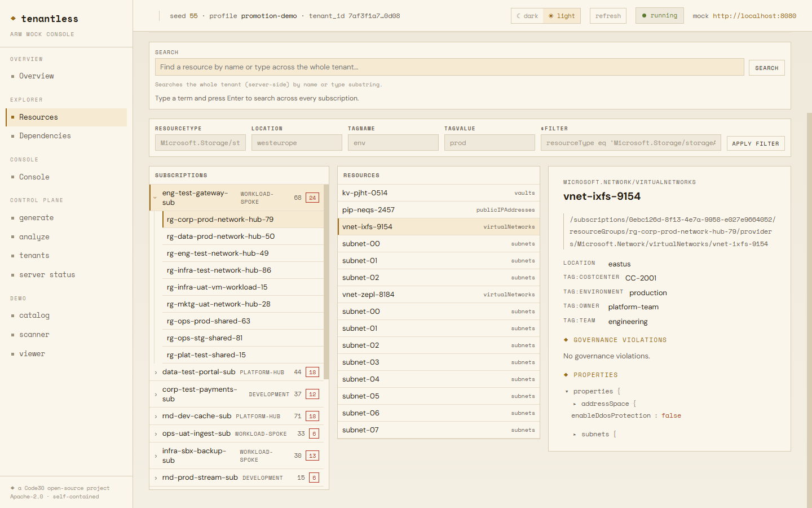Click the LOCATION filter field

click(297, 143)
